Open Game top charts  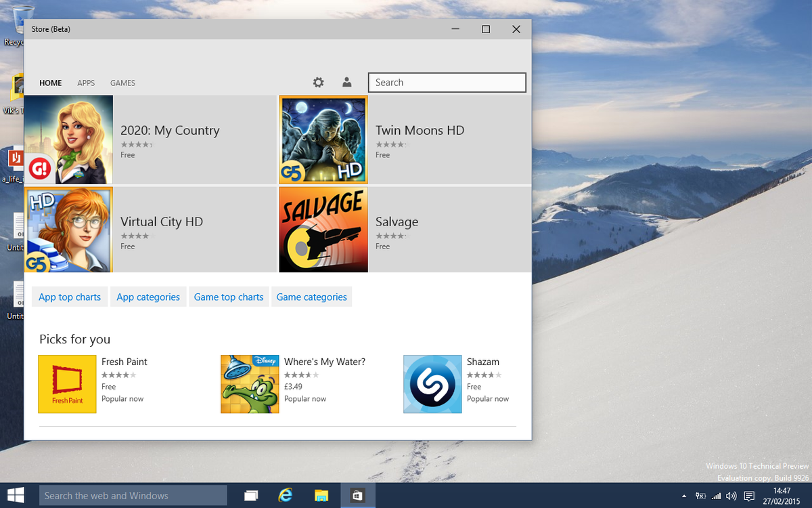(229, 297)
